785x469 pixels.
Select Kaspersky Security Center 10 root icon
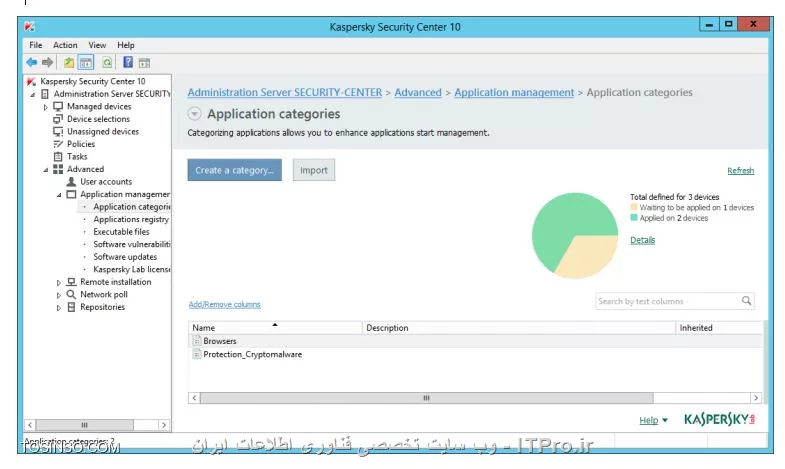click(32, 81)
